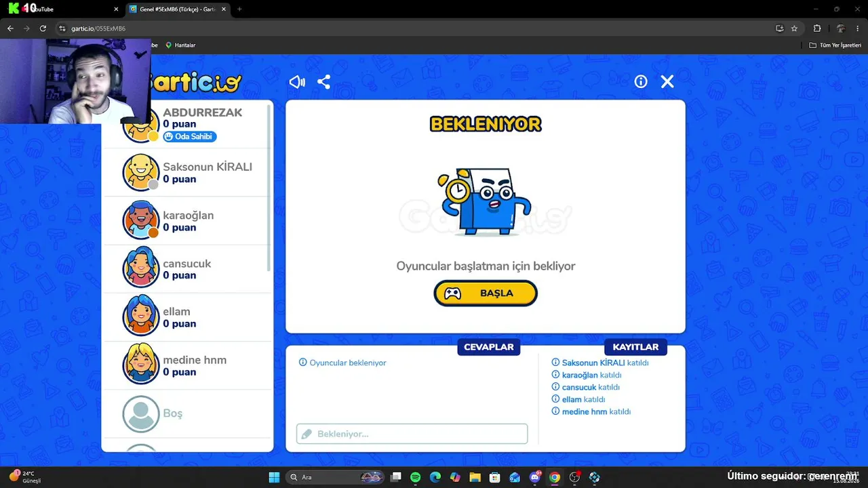Open a new browser tab
This screenshot has height=488, width=868.
(x=239, y=9)
